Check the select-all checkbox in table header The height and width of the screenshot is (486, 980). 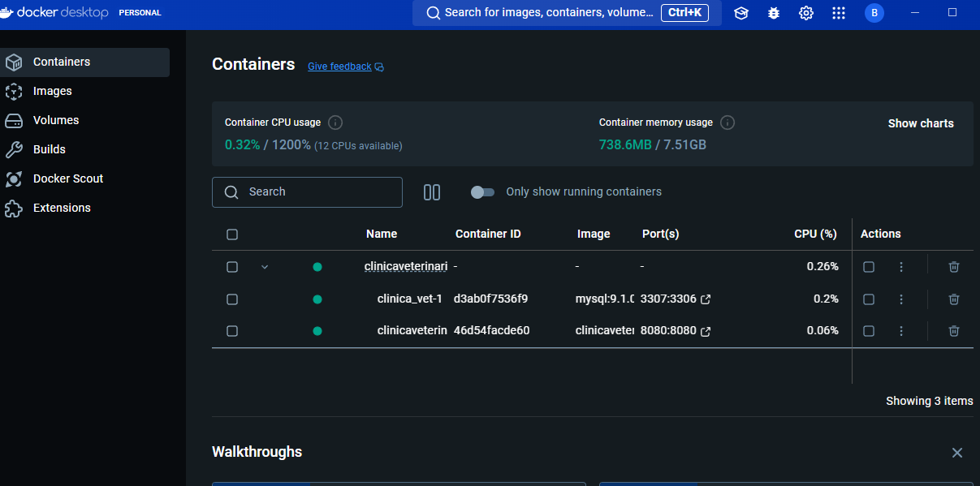click(232, 234)
